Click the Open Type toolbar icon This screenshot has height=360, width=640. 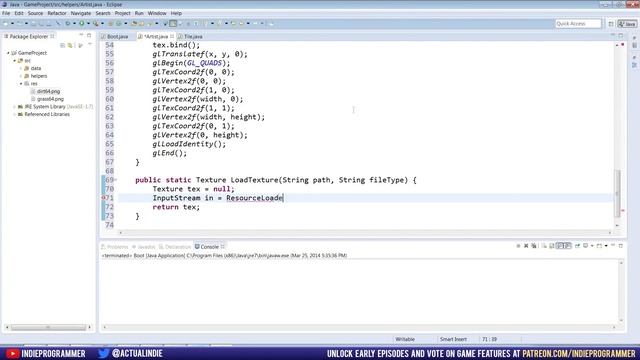(x=134, y=24)
